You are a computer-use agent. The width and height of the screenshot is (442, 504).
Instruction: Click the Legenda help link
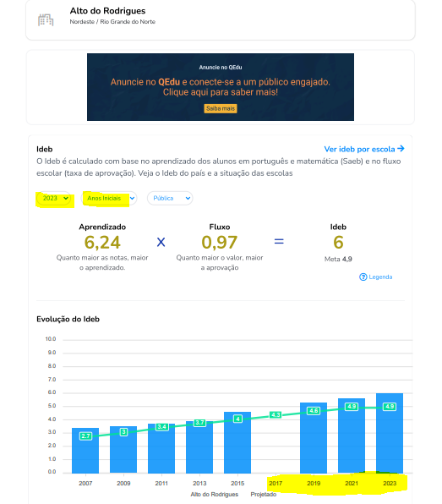(376, 277)
